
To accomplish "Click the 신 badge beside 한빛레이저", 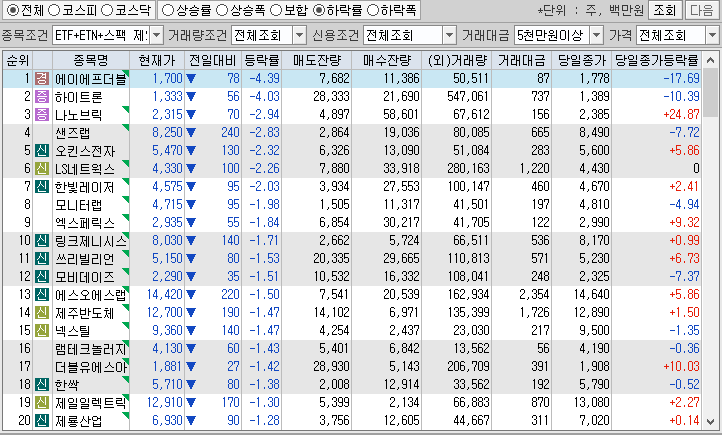I will [x=42, y=186].
